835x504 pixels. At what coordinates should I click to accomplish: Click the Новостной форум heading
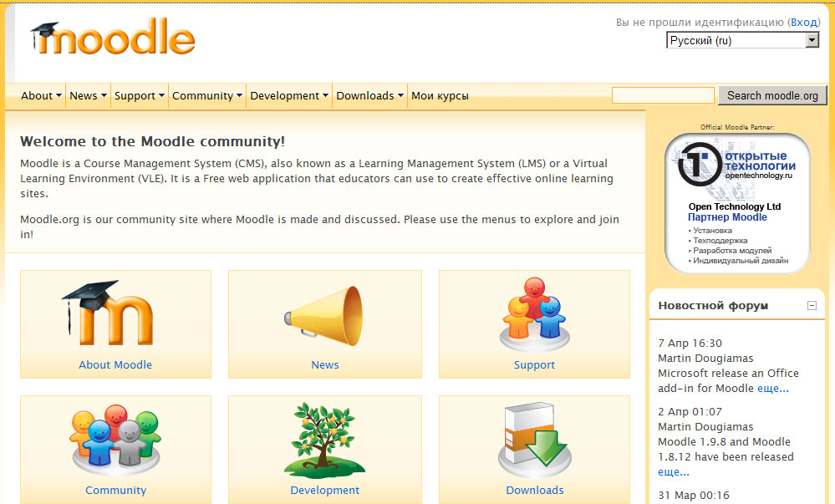point(712,305)
